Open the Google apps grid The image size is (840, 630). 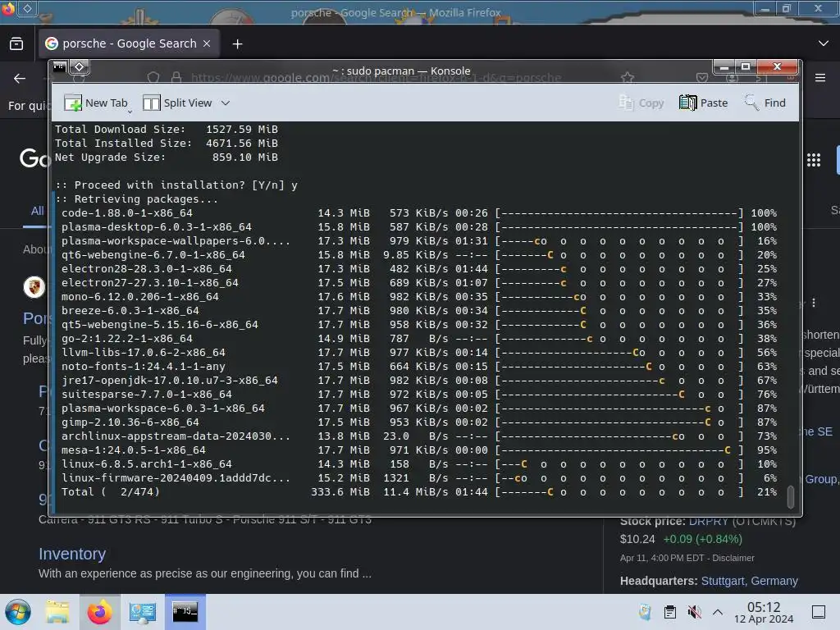[x=814, y=160]
